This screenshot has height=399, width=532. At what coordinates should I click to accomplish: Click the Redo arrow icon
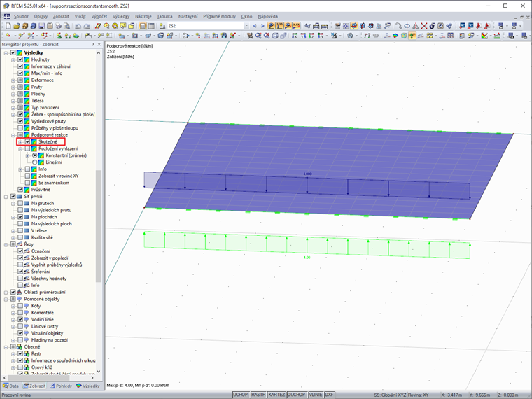tap(87, 26)
